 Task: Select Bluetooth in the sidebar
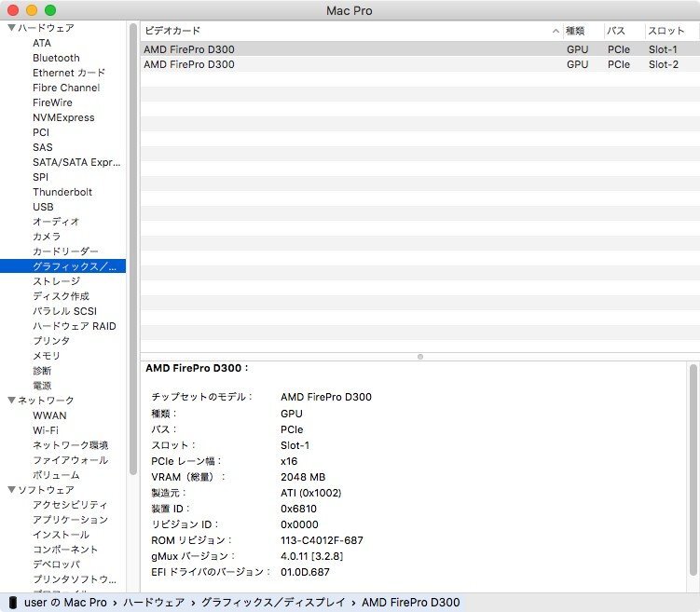click(x=56, y=58)
